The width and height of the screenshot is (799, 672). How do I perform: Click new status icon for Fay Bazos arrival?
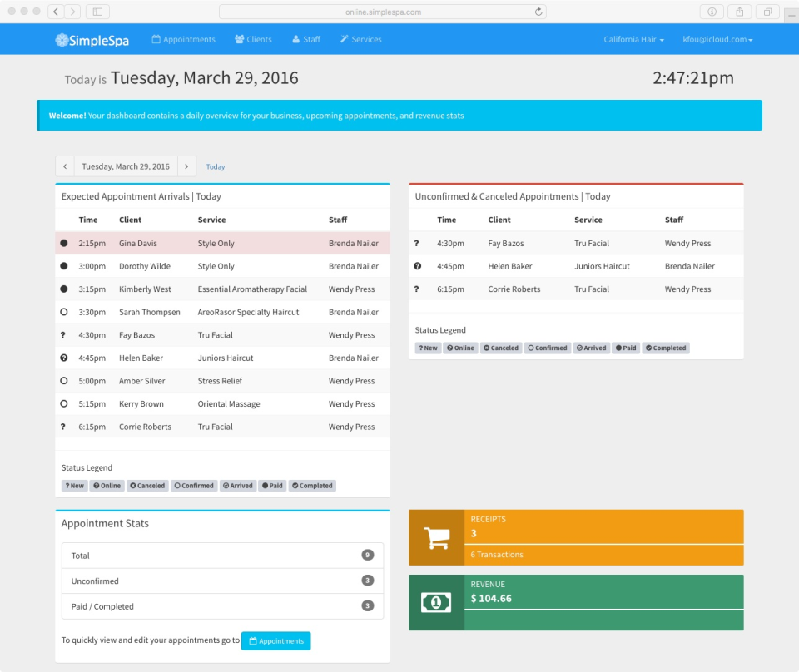(x=62, y=335)
